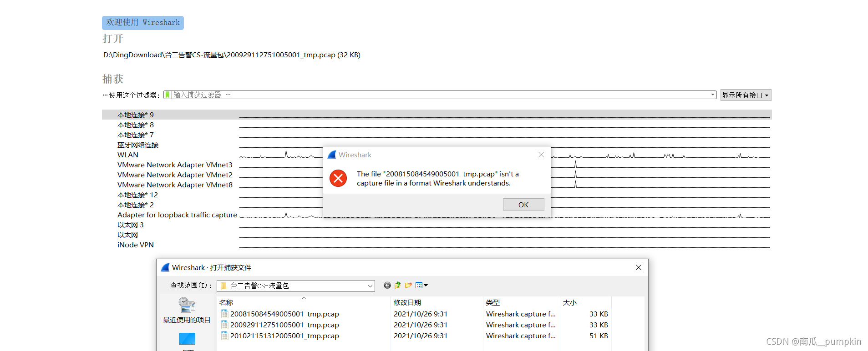Go up one folder level
868x351 pixels.
[x=398, y=286]
